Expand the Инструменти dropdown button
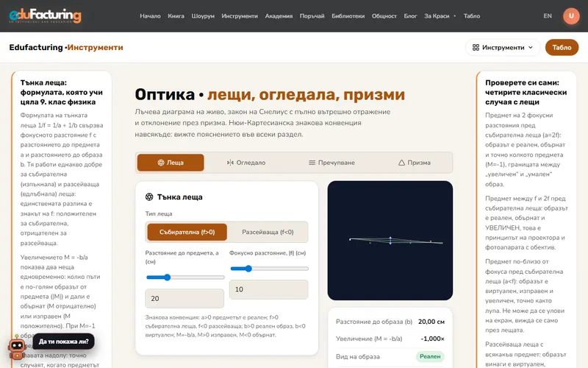The width and height of the screenshot is (588, 368). coord(503,47)
